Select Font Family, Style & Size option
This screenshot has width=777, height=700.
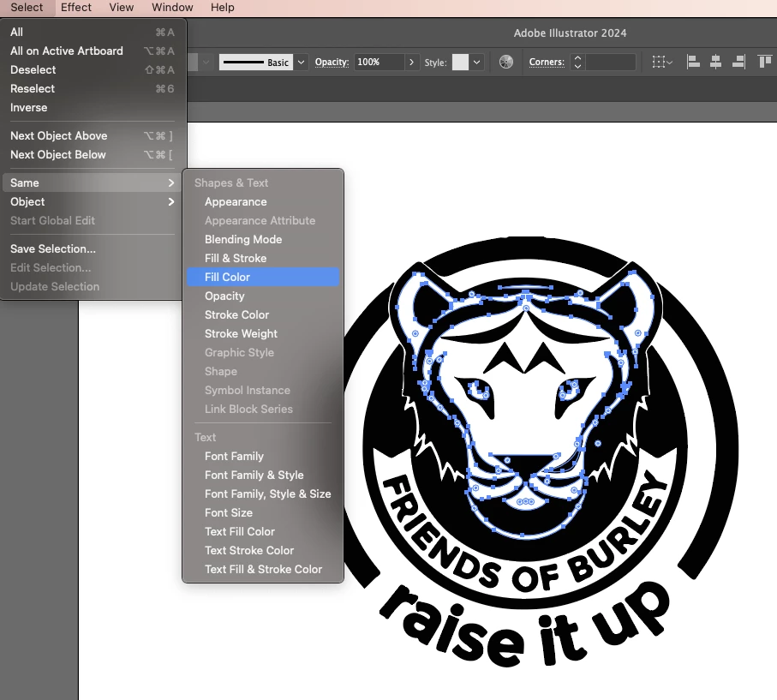263,494
